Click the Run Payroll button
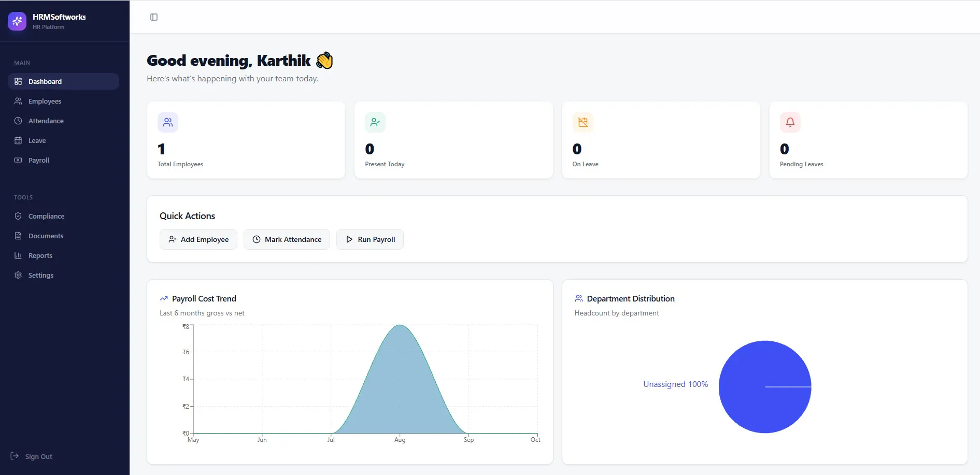Screen dimensions: 980x475 (x=370, y=239)
